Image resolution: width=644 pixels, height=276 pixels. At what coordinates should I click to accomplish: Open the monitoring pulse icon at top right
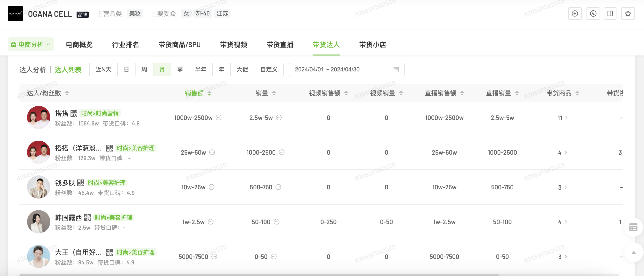coord(593,14)
